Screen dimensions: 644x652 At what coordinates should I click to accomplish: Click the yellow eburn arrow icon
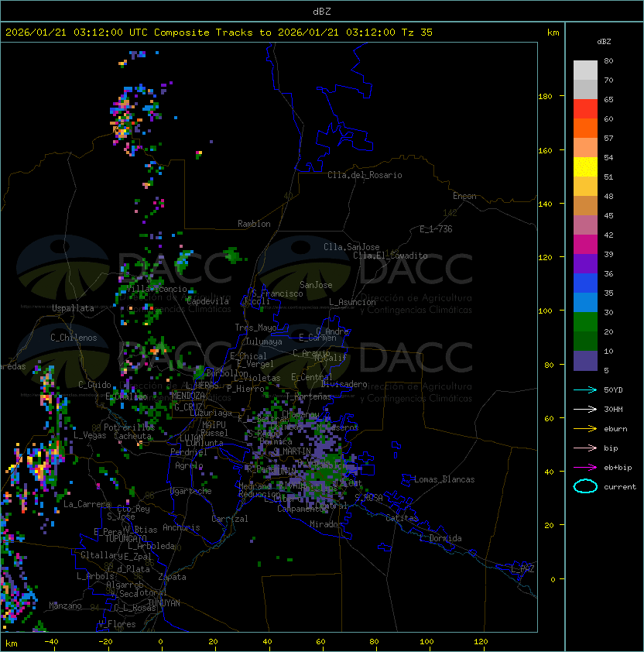[x=585, y=428]
